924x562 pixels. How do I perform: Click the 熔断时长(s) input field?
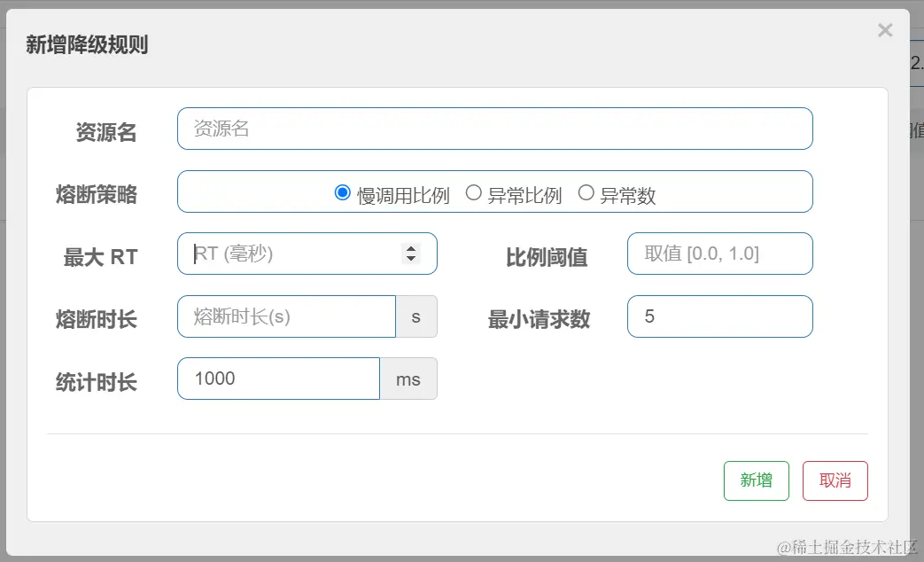pos(286,316)
